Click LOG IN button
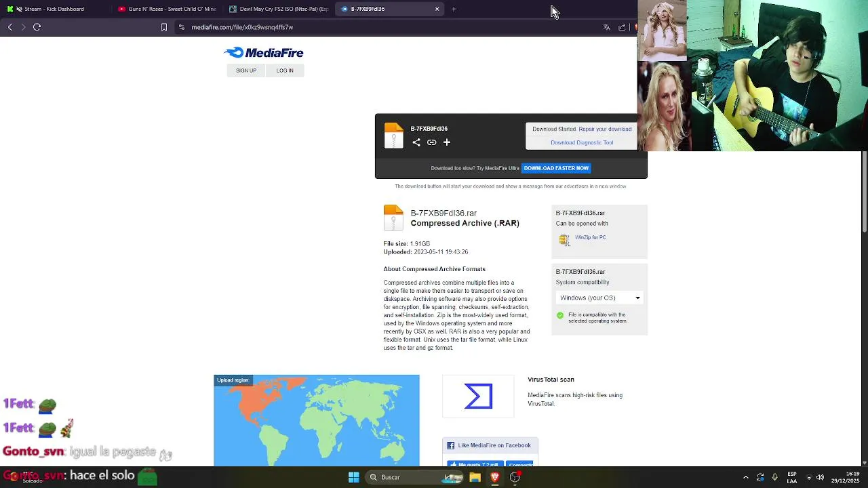Image resolution: width=868 pixels, height=488 pixels. coord(285,70)
